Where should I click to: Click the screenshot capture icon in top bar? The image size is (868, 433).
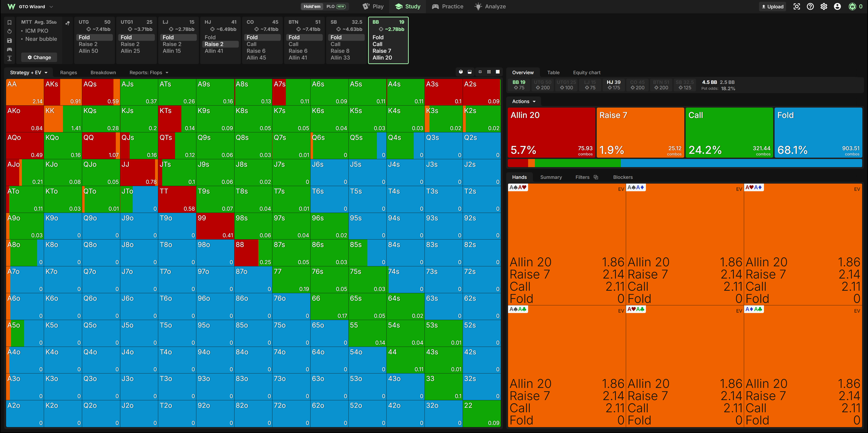[x=796, y=6]
